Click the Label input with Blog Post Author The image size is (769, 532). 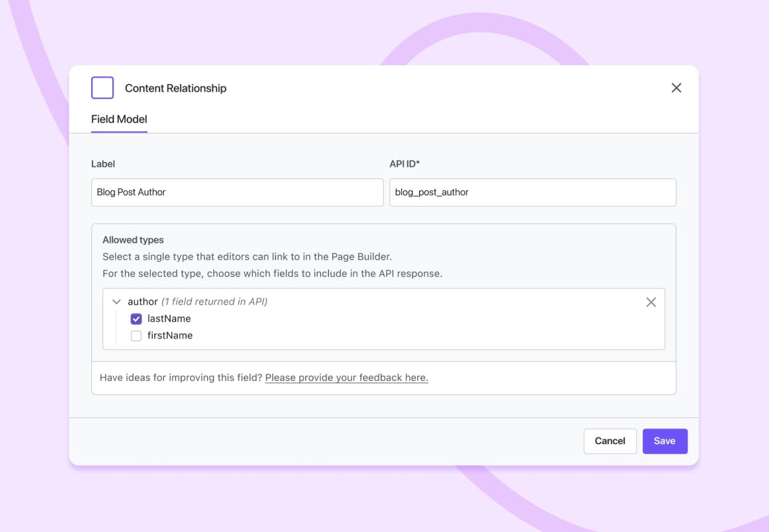(x=237, y=192)
